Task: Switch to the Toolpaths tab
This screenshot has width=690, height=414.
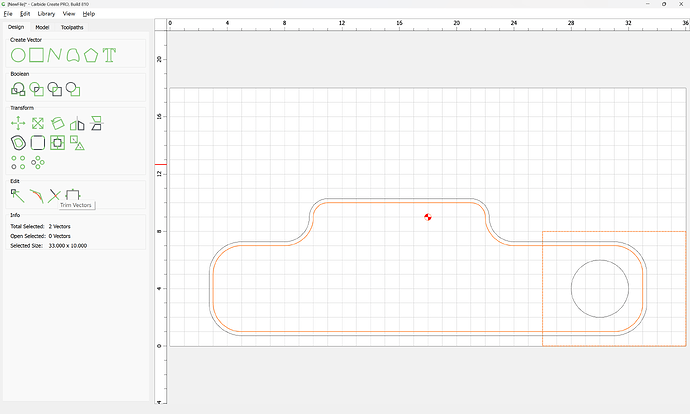Action: tap(72, 27)
